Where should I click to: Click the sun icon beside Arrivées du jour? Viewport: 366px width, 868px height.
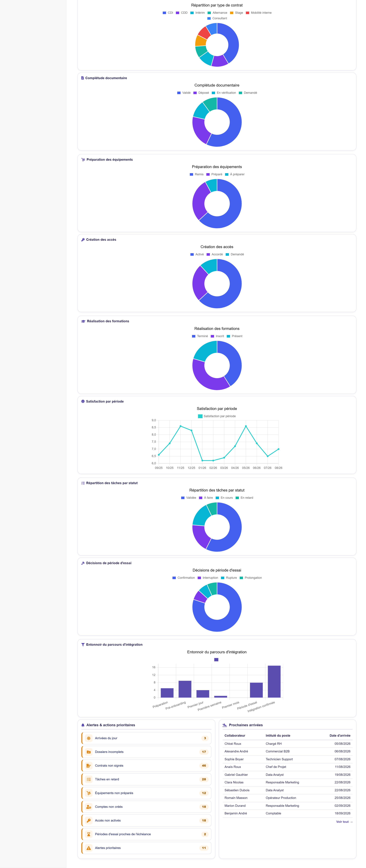(89, 738)
